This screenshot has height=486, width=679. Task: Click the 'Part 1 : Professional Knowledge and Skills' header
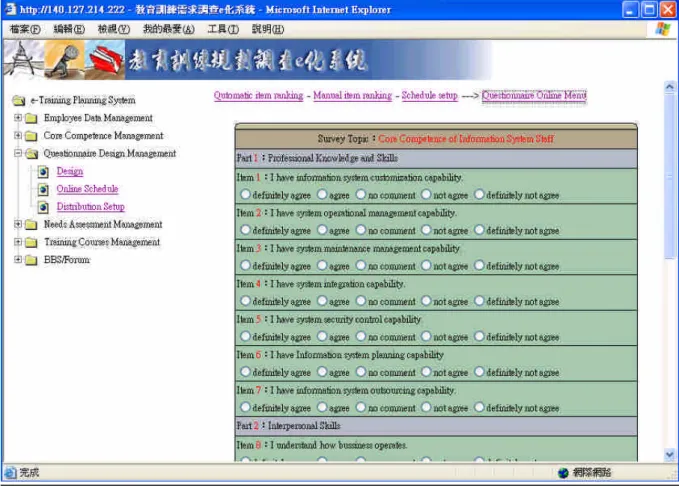tap(436, 159)
